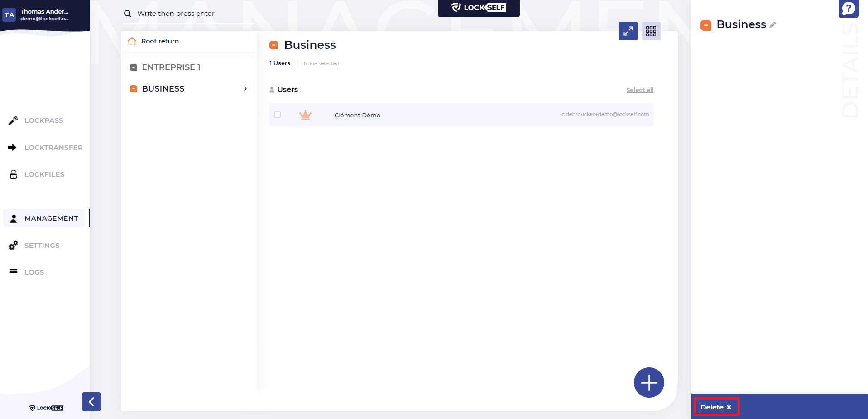
Task: Click the search magnifier icon
Action: click(128, 14)
